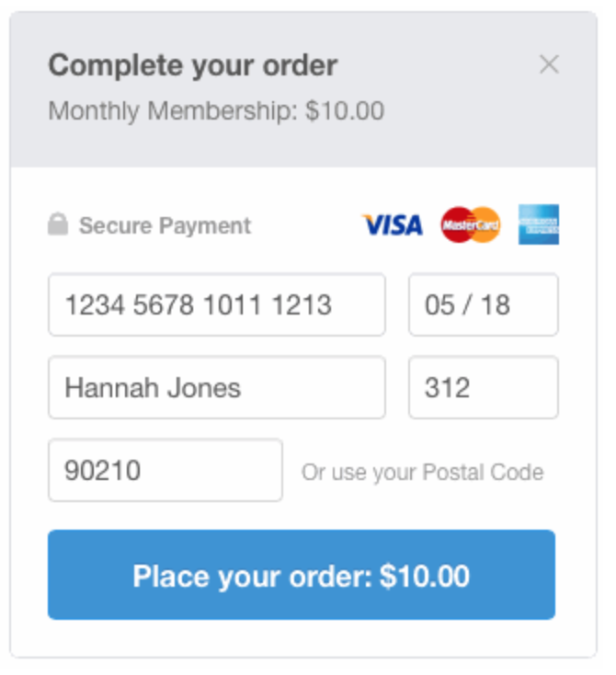Close the Complete your order dialog

click(x=549, y=64)
